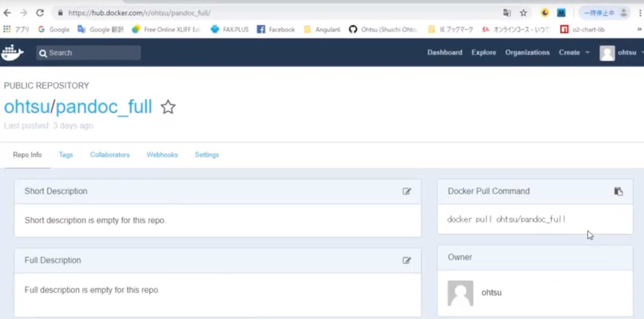Click the browser address bar URL

point(139,13)
